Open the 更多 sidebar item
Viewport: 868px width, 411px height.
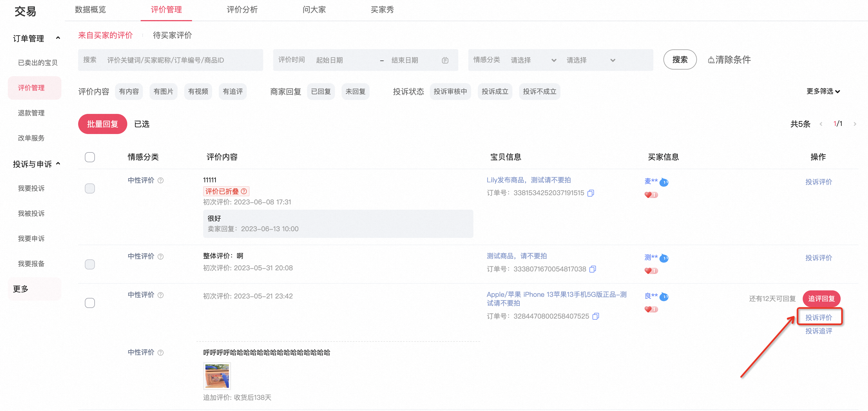[35, 289]
